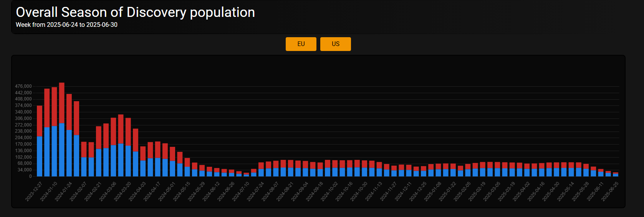Click the blue segment of the tallest bar
Viewport: 644px width, 217px height.
click(x=61, y=150)
